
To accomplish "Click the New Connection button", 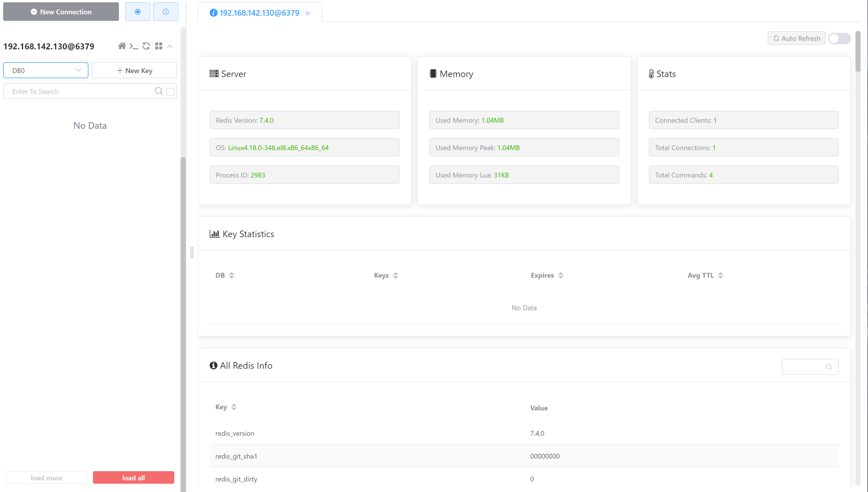I will click(x=61, y=11).
